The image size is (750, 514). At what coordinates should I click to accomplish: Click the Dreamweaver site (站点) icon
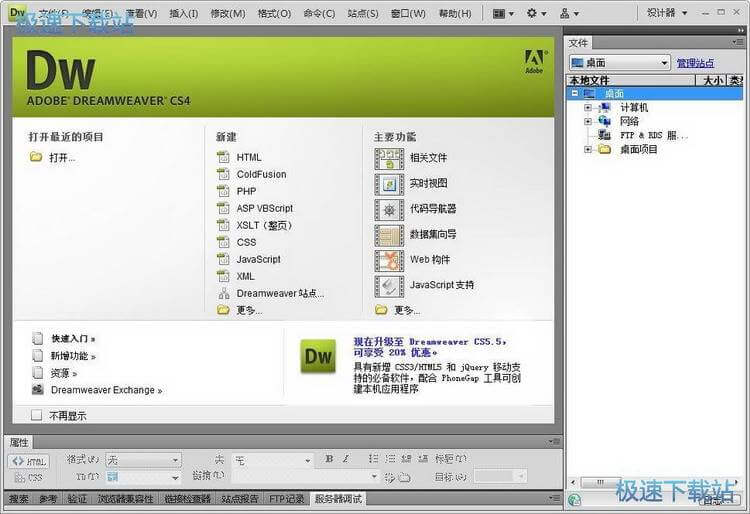[223, 294]
